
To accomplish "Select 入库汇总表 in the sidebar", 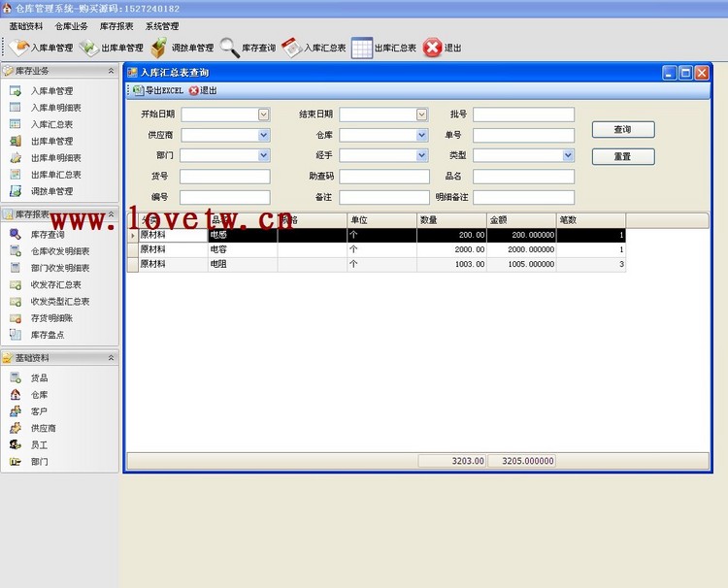I will coord(51,124).
